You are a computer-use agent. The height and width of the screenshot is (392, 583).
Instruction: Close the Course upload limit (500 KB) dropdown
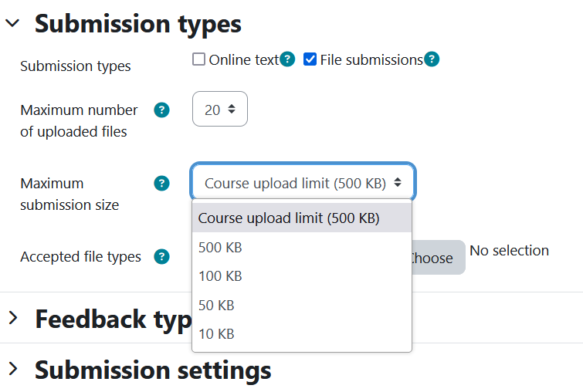[303, 181]
